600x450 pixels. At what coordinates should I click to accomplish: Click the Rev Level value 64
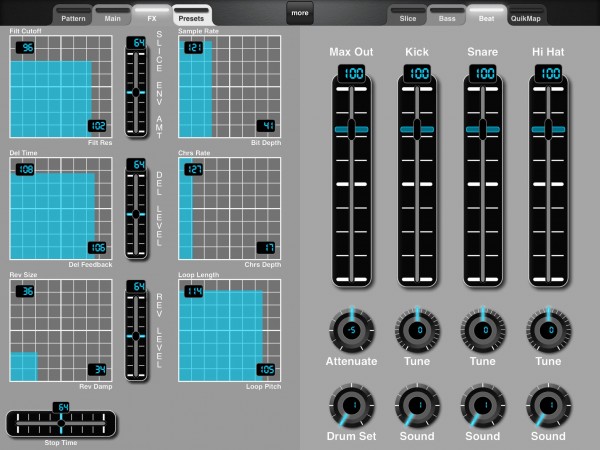click(136, 287)
